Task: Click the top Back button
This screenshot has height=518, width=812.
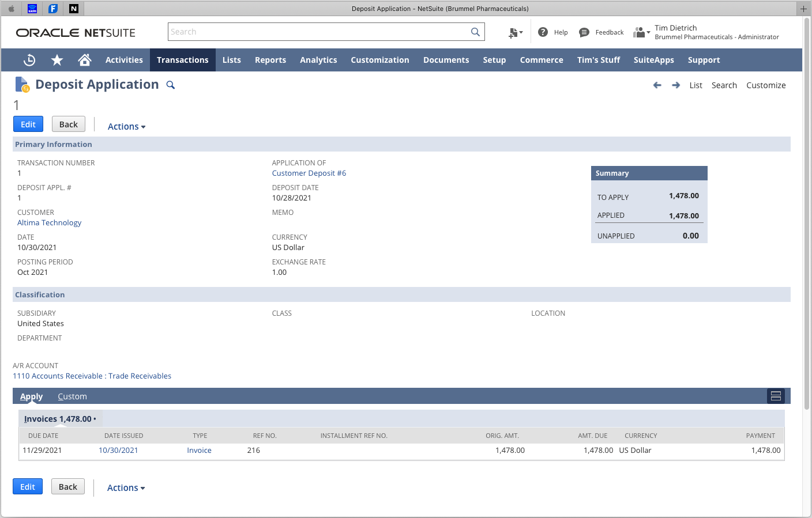Action: [x=69, y=124]
